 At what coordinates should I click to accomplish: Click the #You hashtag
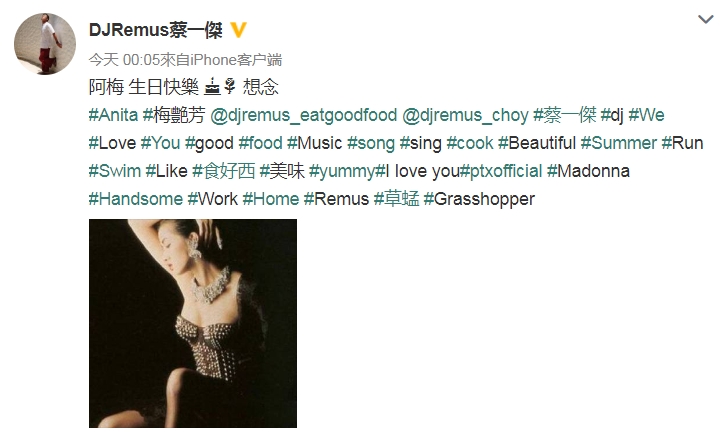coord(160,143)
